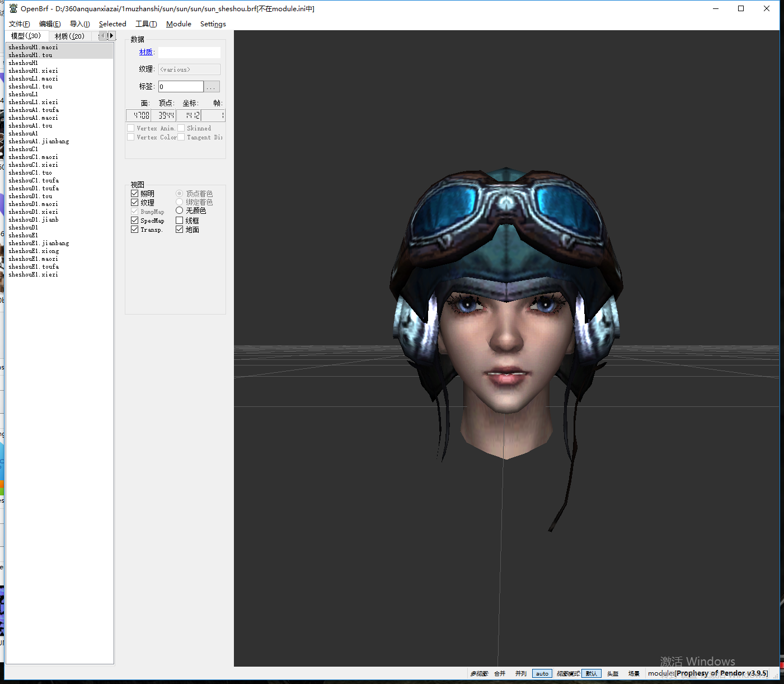The image size is (784, 684).
Task: Select sheshouC1.xiezi in the mesh list
Action: pyautogui.click(x=59, y=165)
